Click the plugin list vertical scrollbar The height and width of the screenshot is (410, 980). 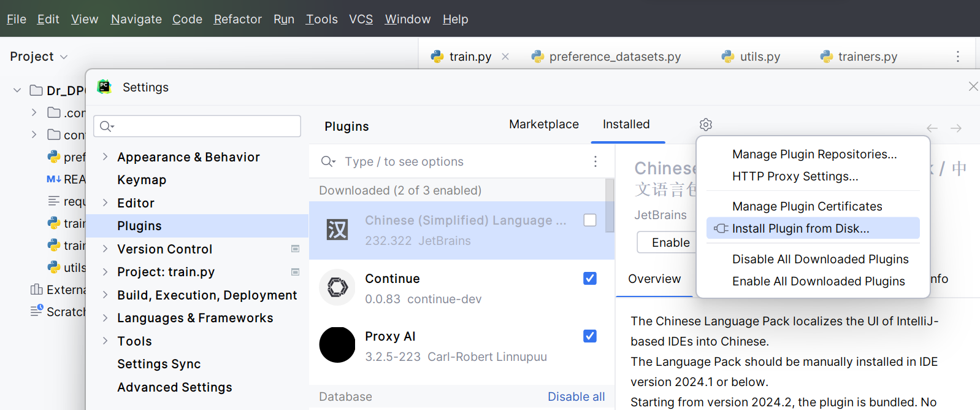click(x=610, y=206)
